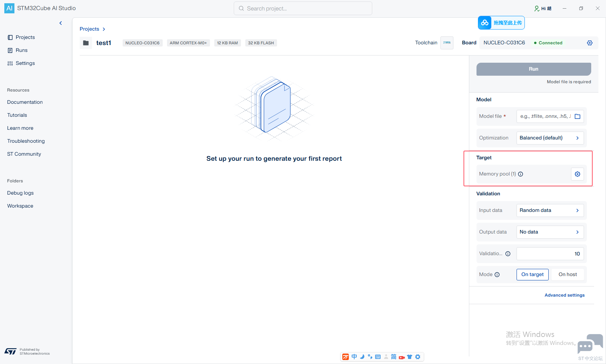The width and height of the screenshot is (606, 364).
Task: Open the IME skin shirt icon
Action: [x=409, y=357]
